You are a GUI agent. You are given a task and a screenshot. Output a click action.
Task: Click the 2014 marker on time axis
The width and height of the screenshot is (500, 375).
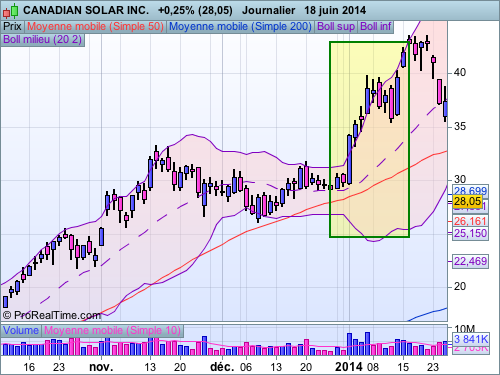[349, 367]
